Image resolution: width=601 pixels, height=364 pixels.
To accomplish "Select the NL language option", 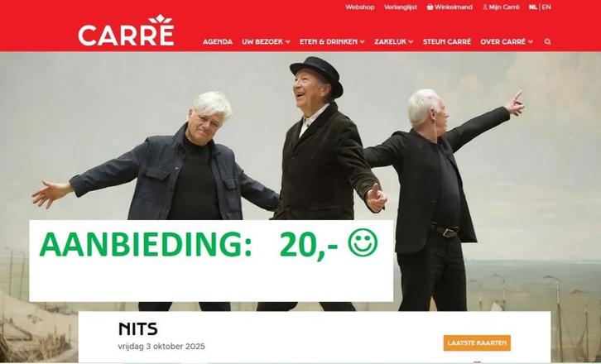I will [x=533, y=7].
